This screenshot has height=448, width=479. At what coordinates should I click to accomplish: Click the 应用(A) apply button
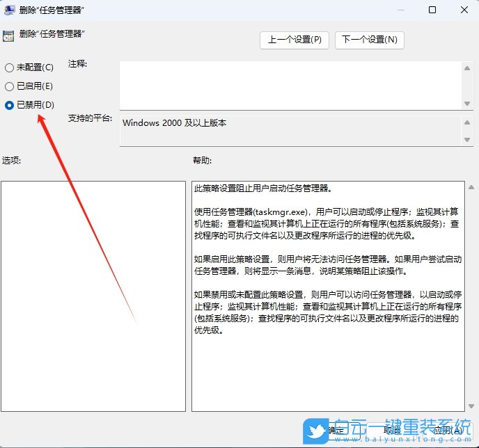[x=448, y=431]
